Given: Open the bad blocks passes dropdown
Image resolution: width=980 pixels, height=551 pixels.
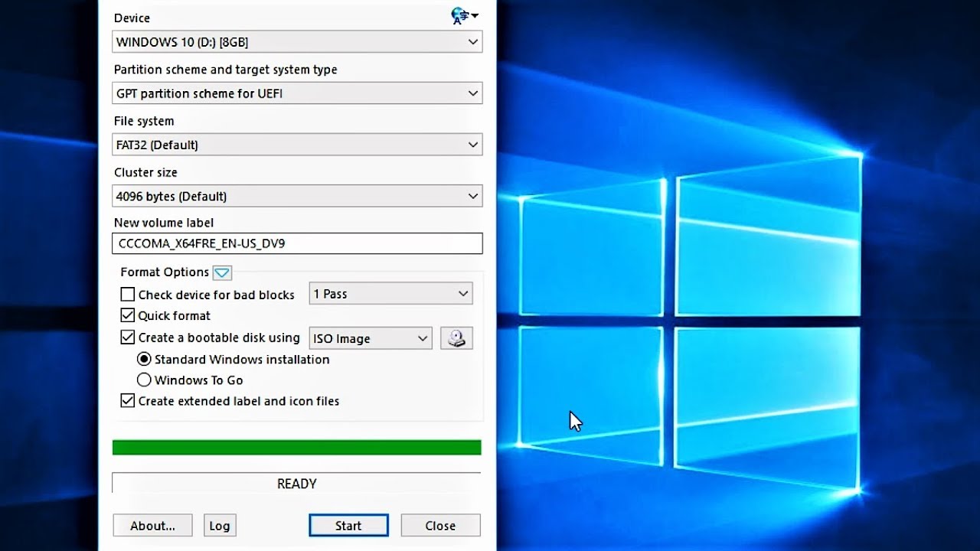Looking at the screenshot, I should coord(390,294).
